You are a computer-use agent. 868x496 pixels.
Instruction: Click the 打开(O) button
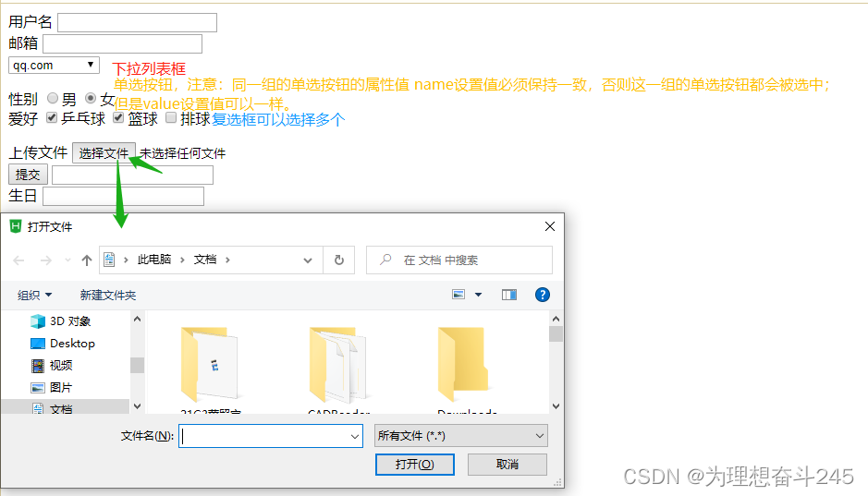pos(415,465)
